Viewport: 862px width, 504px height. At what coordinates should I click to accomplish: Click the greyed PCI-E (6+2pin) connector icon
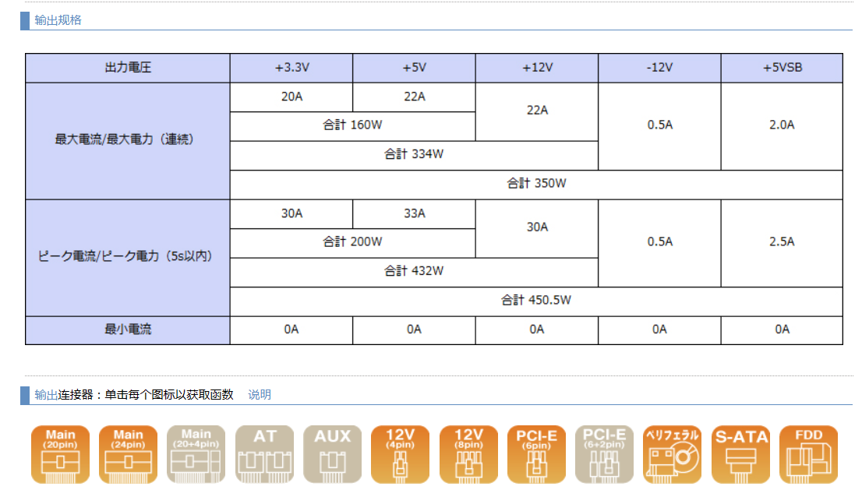coord(604,454)
